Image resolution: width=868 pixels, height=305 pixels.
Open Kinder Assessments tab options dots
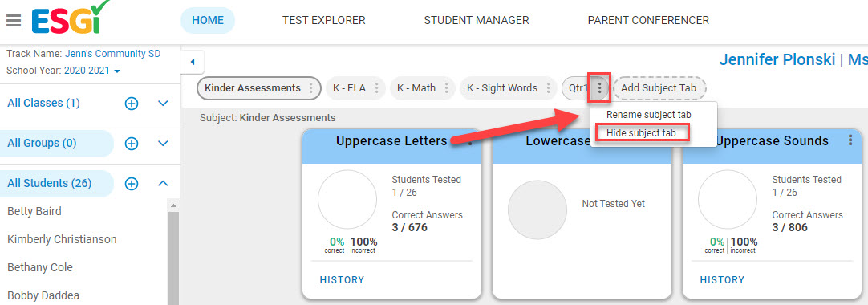311,88
